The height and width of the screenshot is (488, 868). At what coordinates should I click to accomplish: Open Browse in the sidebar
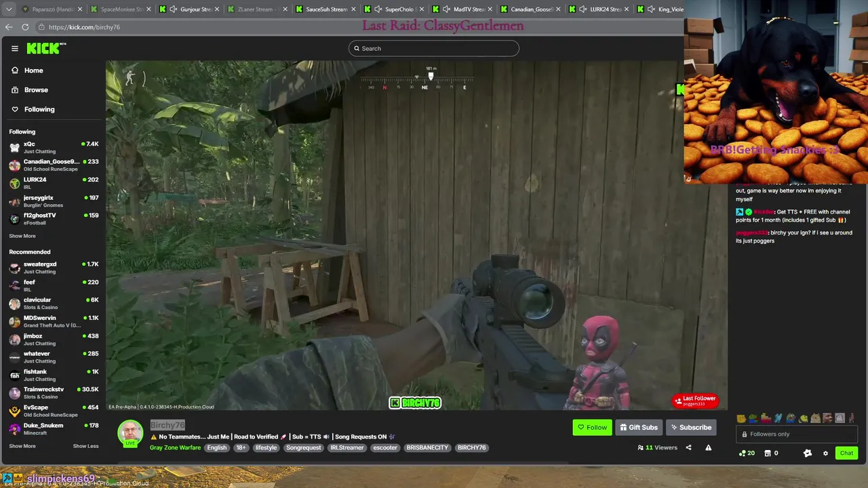point(36,89)
